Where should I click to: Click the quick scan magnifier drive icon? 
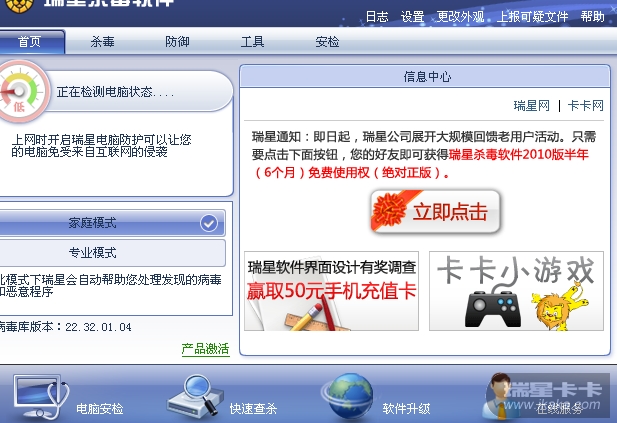point(195,397)
